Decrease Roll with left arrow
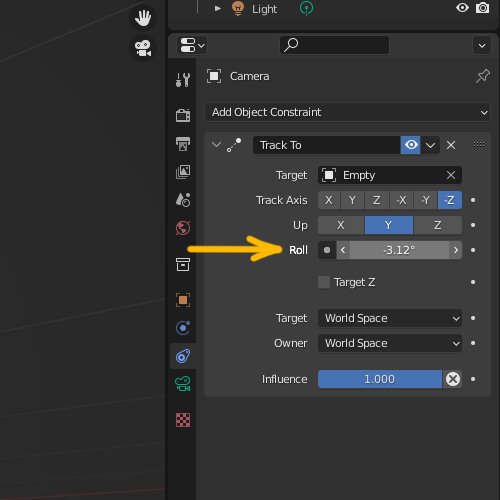The image size is (500, 500). coord(343,250)
